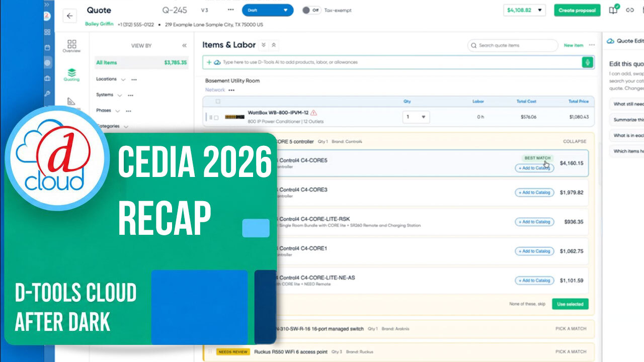
Task: Click the green microphone button
Action: point(587,62)
